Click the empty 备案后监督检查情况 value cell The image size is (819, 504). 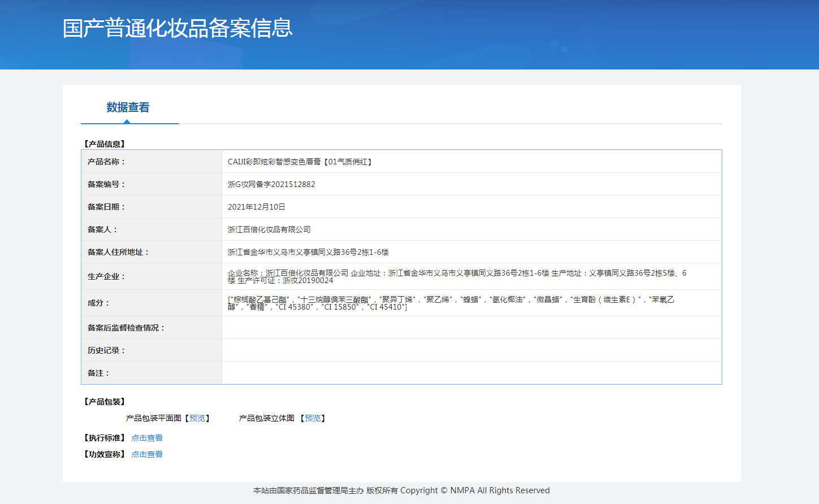471,328
